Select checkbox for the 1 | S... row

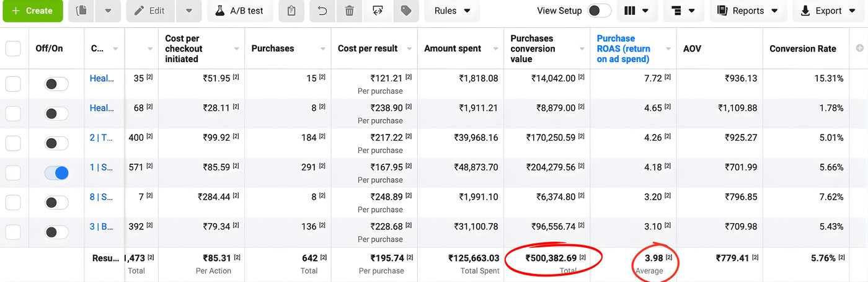tap(13, 173)
